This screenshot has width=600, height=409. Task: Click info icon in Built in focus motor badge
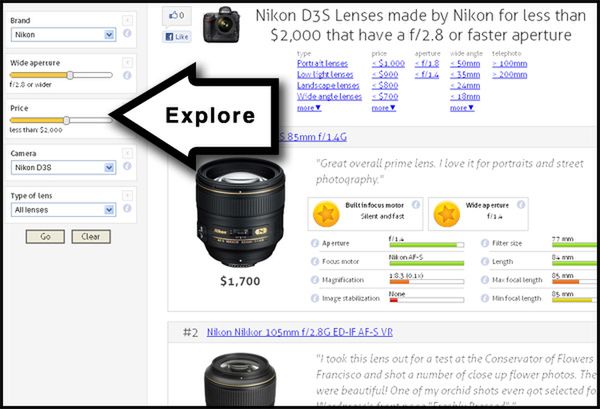[x=416, y=205]
